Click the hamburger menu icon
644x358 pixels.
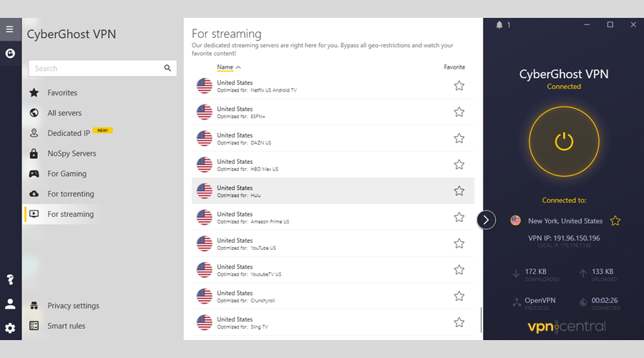9,29
